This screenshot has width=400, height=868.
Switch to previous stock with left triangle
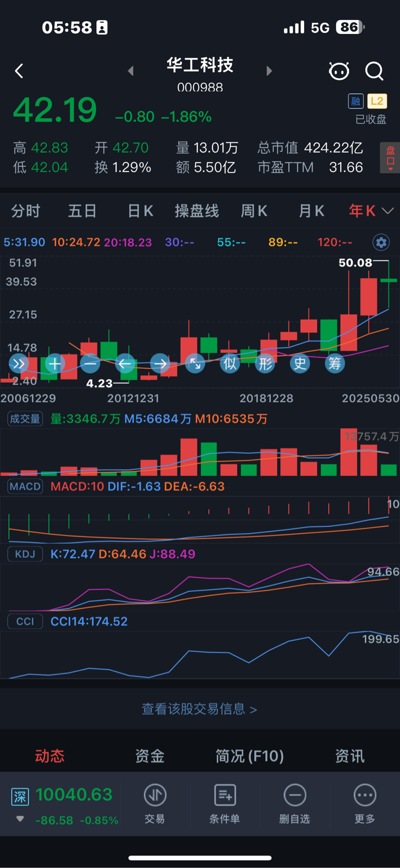(131, 71)
